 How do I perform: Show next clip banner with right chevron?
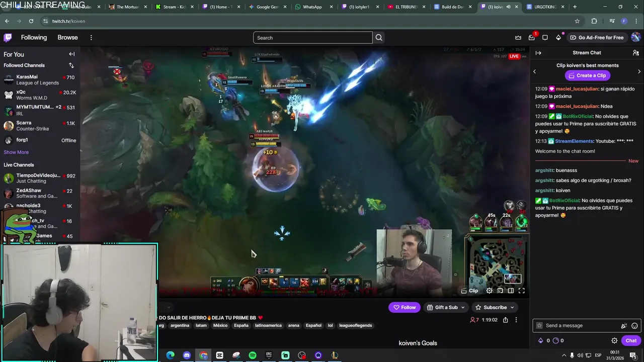tap(639, 71)
